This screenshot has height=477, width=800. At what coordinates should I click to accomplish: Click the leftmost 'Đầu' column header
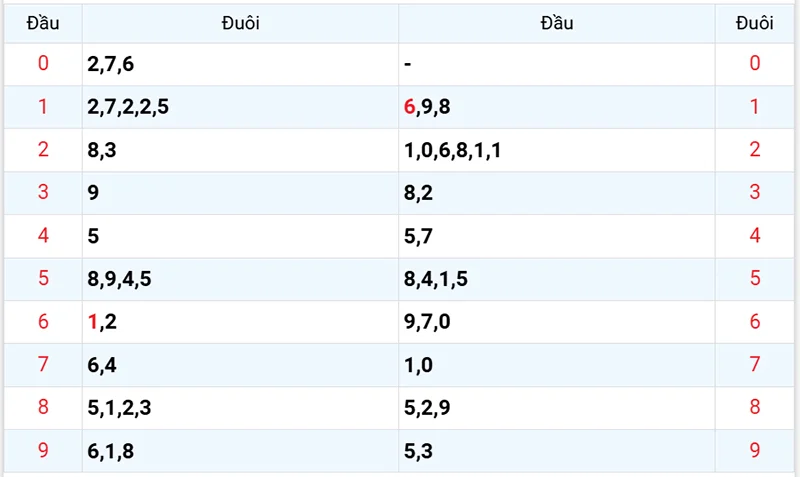pyautogui.click(x=42, y=23)
